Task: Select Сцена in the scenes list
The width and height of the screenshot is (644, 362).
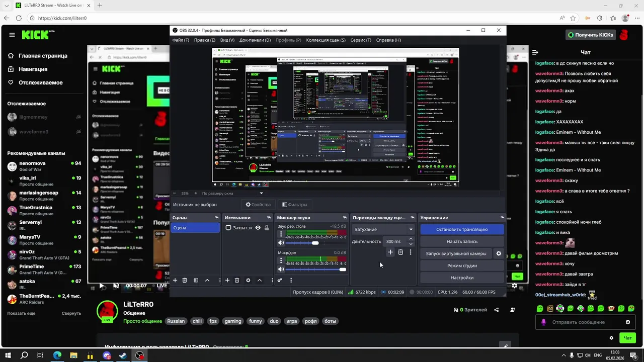Action: click(x=195, y=228)
